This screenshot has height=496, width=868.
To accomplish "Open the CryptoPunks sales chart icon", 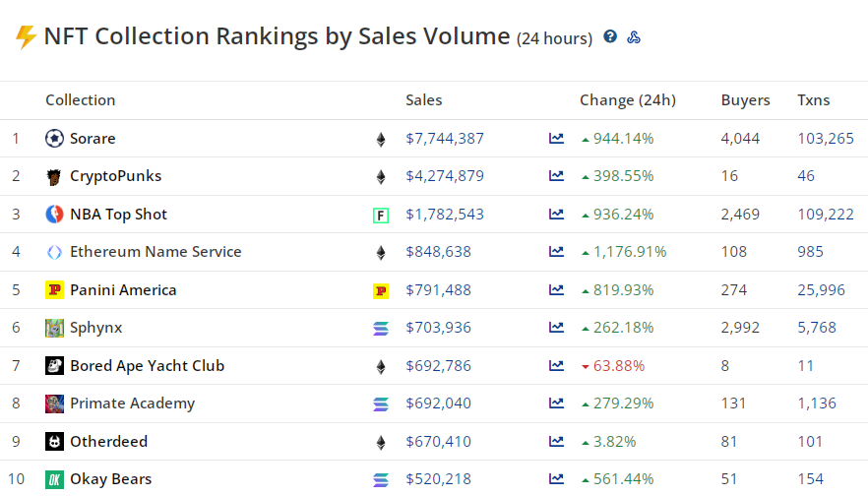I will [x=556, y=176].
